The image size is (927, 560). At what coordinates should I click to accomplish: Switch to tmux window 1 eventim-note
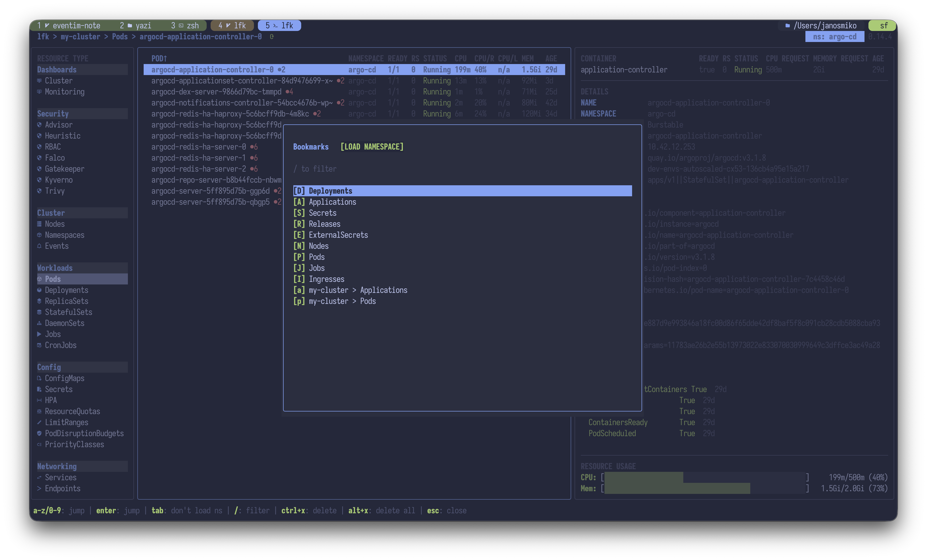click(69, 25)
